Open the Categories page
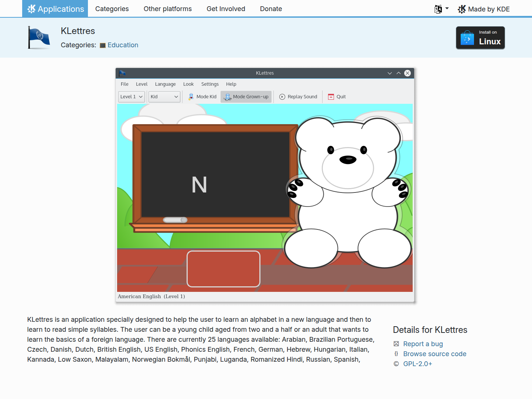This screenshot has width=532, height=399. pyautogui.click(x=112, y=9)
